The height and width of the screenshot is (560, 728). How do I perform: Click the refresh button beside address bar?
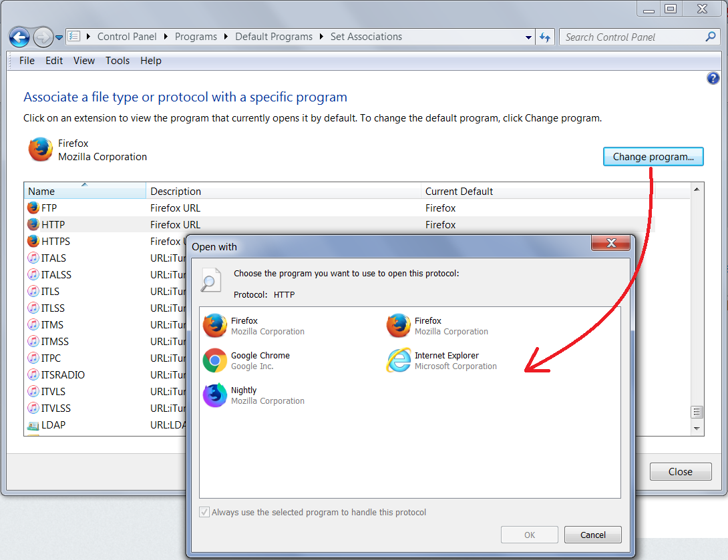point(545,37)
